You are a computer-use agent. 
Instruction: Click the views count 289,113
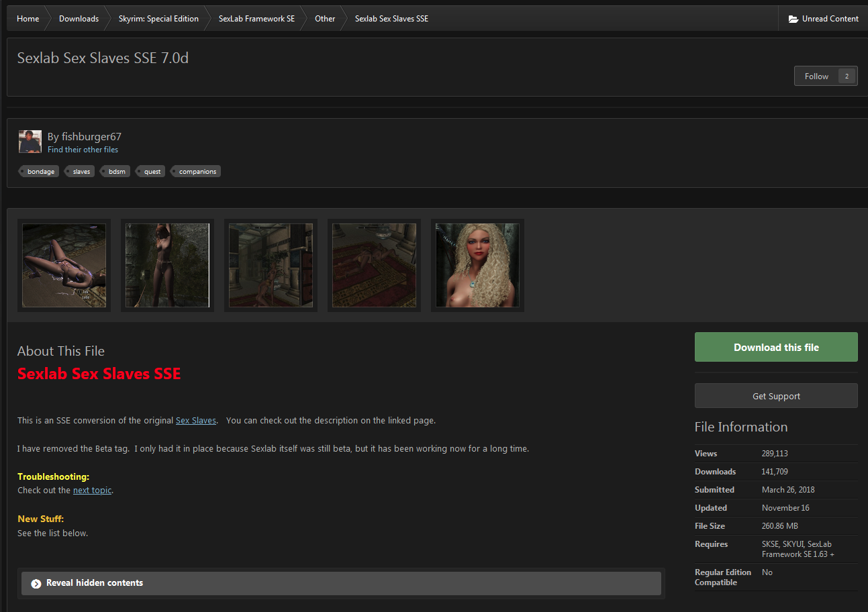point(775,454)
